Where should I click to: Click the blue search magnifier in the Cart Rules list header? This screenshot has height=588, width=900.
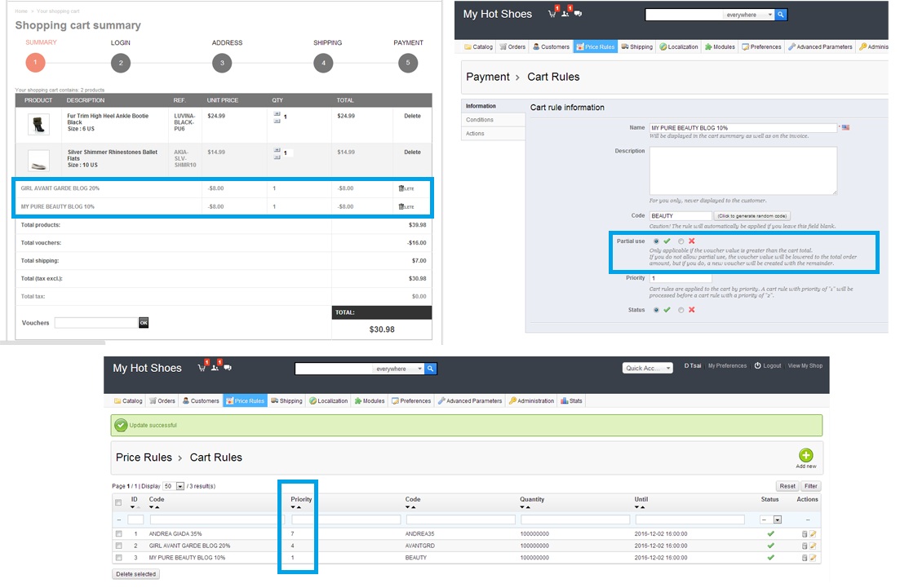431,369
